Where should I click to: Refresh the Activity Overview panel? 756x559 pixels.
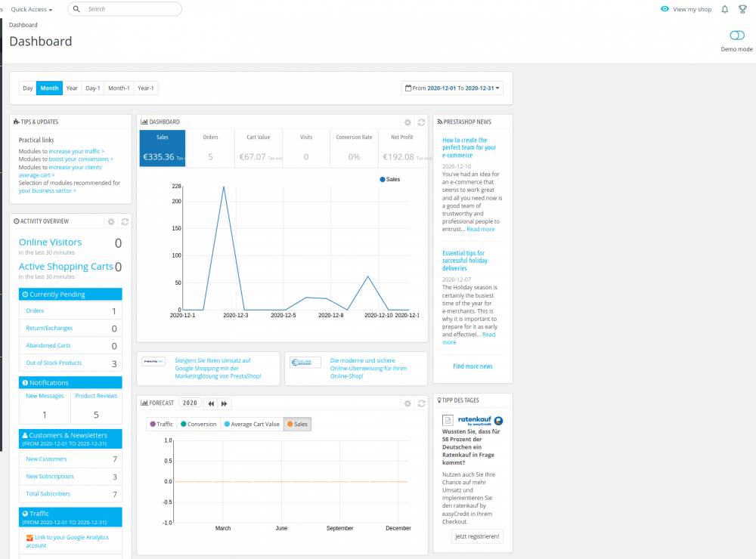click(125, 221)
